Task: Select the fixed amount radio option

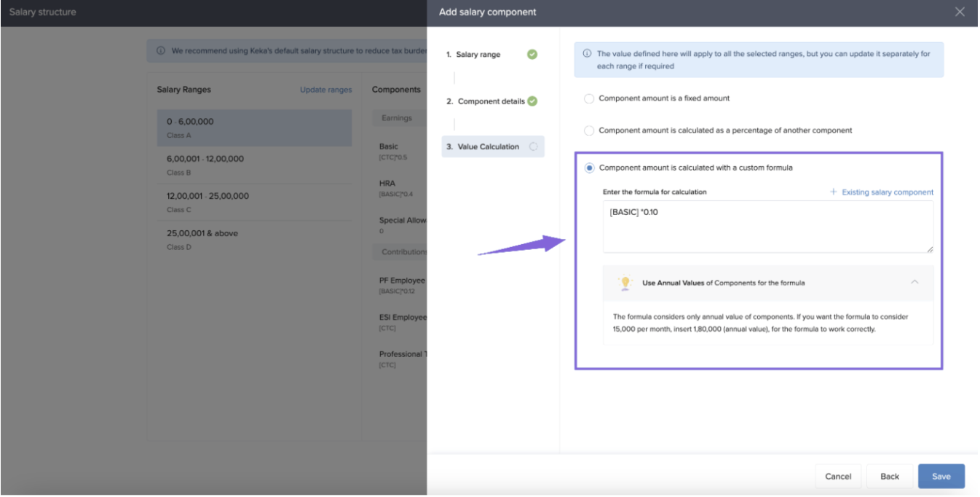Action: point(589,98)
